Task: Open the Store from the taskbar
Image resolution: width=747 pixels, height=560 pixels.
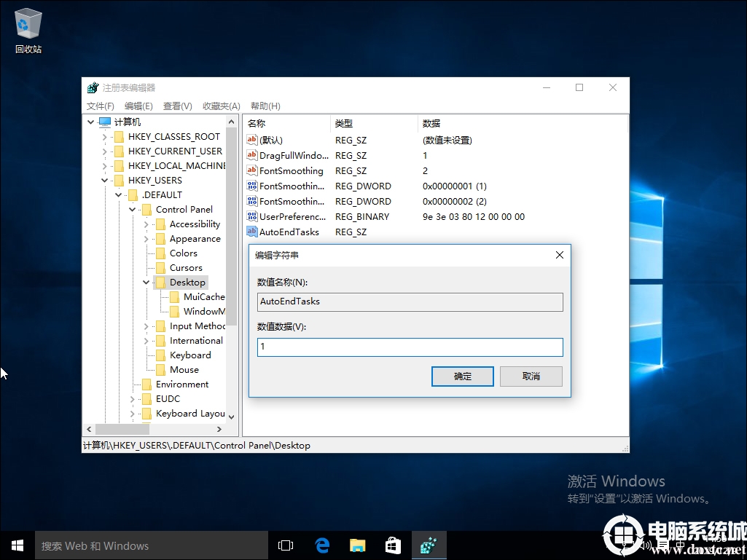Action: click(x=393, y=545)
